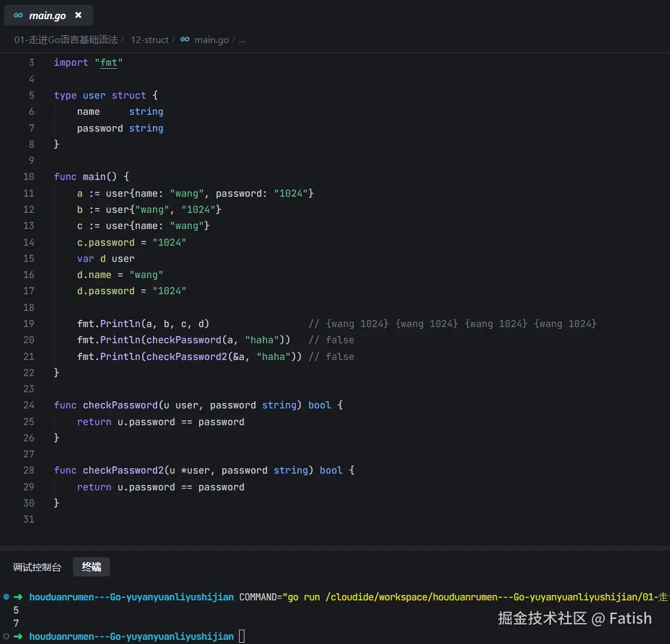670x644 pixels.
Task: Click line number 5 in the gutter
Action: pyautogui.click(x=31, y=95)
